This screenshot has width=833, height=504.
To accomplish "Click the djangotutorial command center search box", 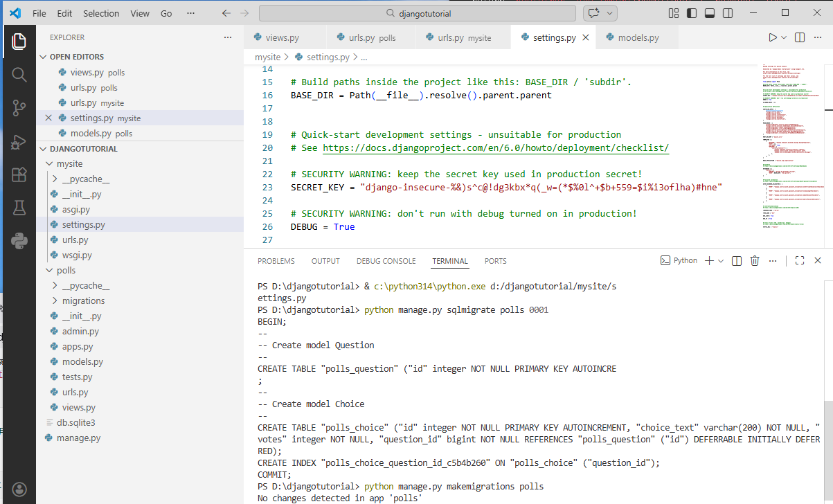I will point(418,13).
